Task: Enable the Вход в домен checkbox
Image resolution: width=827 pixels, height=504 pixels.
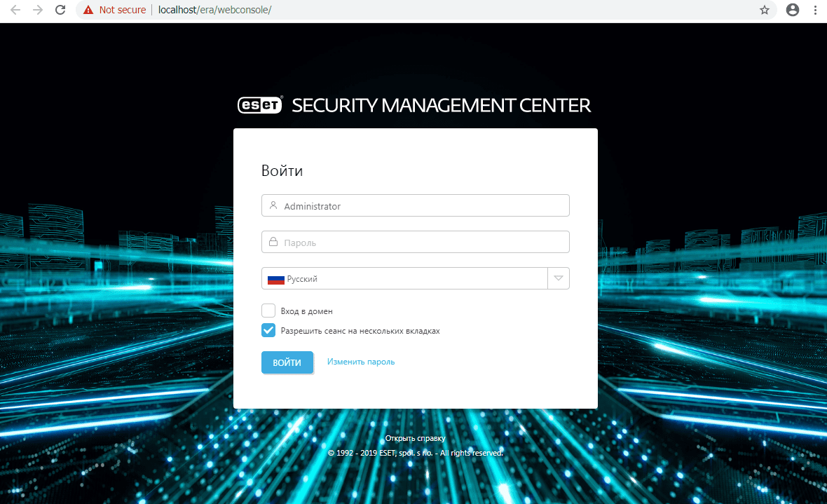Action: 268,311
